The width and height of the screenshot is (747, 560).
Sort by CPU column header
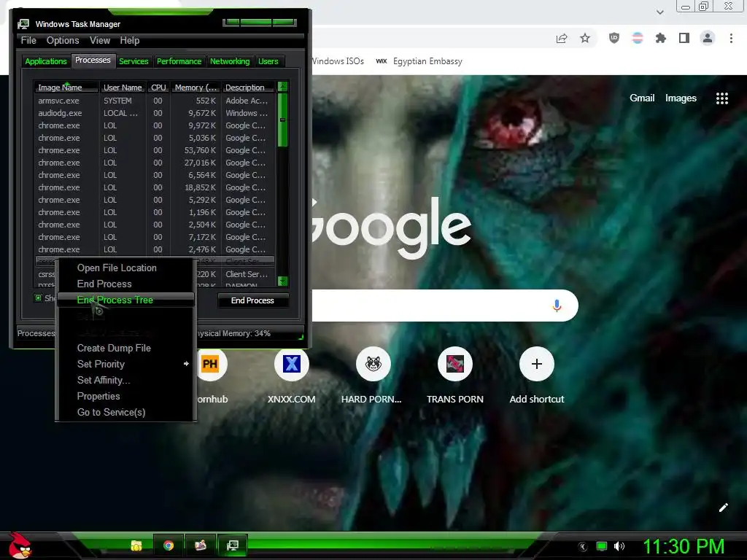tap(158, 87)
